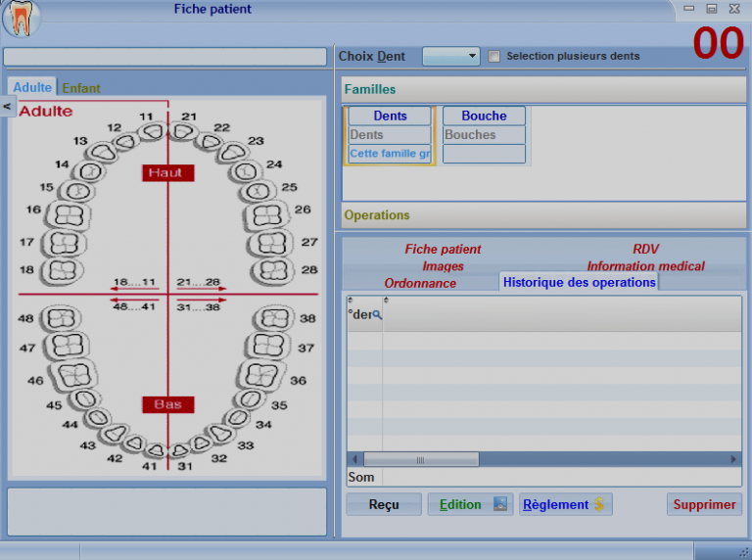Viewport: 752px width, 560px height.
Task: Select tooth 17 molar
Action: click(64, 244)
